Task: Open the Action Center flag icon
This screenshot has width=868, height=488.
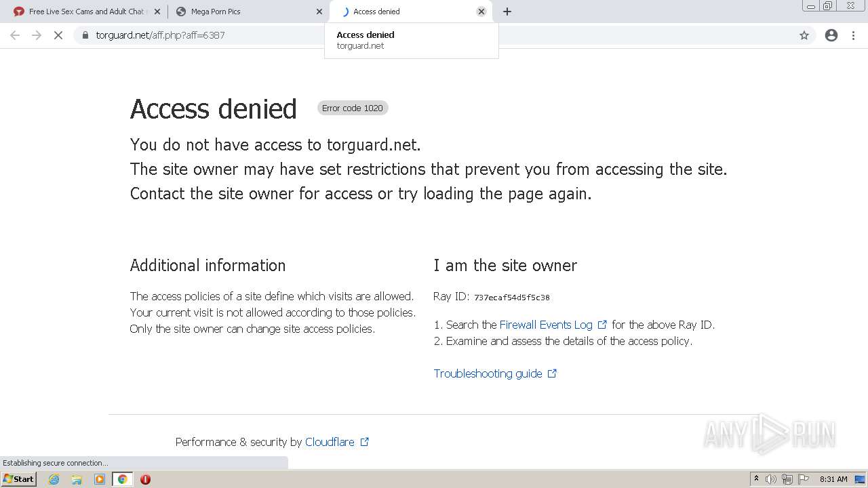Action: [804, 479]
